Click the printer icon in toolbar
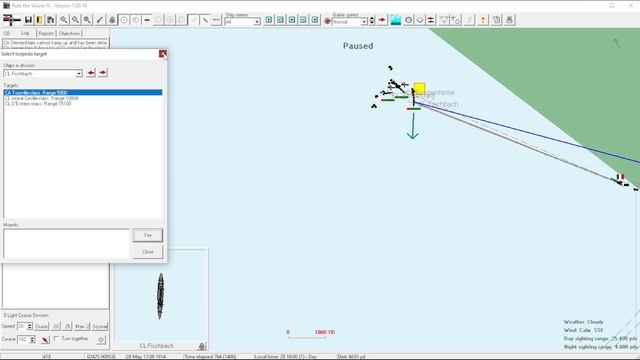The height and width of the screenshot is (360, 640). [x=509, y=20]
